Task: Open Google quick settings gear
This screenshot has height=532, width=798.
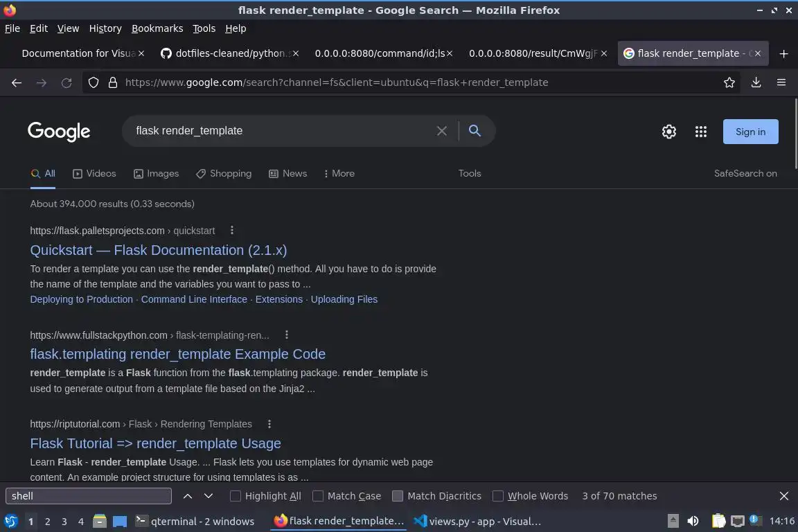Action: click(x=668, y=132)
